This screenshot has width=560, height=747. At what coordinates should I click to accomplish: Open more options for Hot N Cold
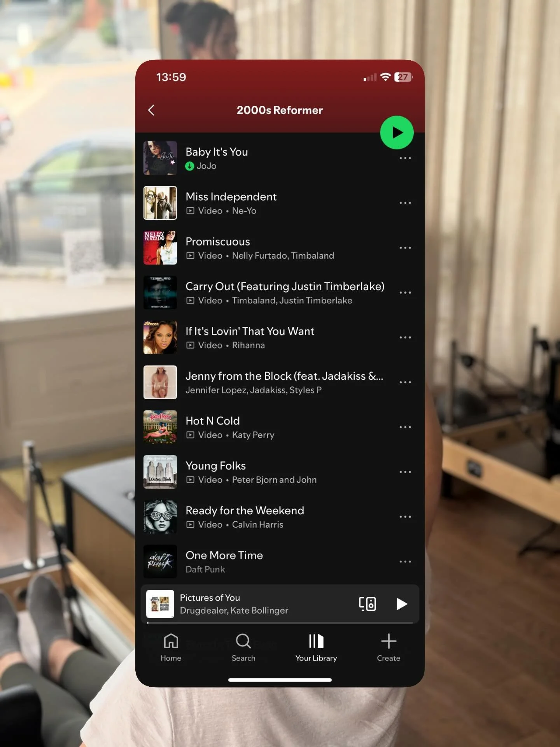click(x=405, y=427)
